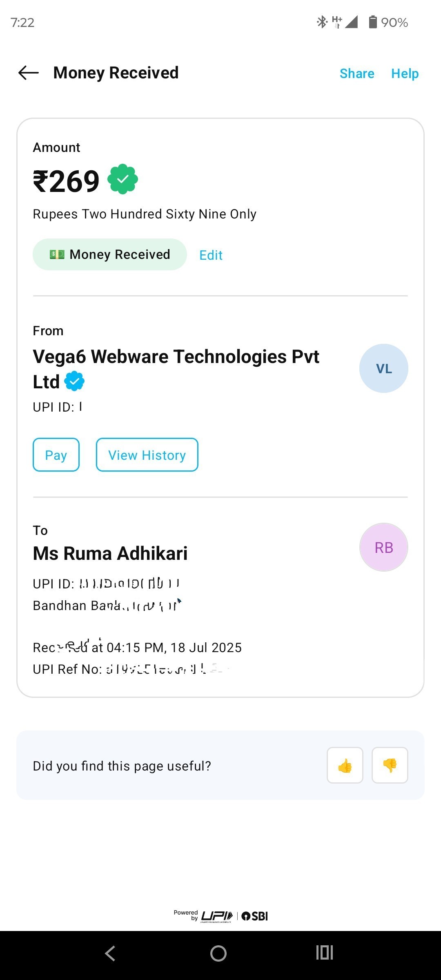Open View History for Vega6
This screenshot has width=441, height=980.
coord(147,455)
